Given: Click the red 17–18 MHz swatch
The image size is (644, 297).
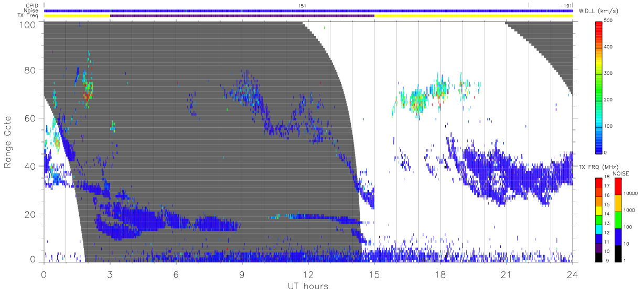Looking at the screenshot, I should [x=600, y=182].
